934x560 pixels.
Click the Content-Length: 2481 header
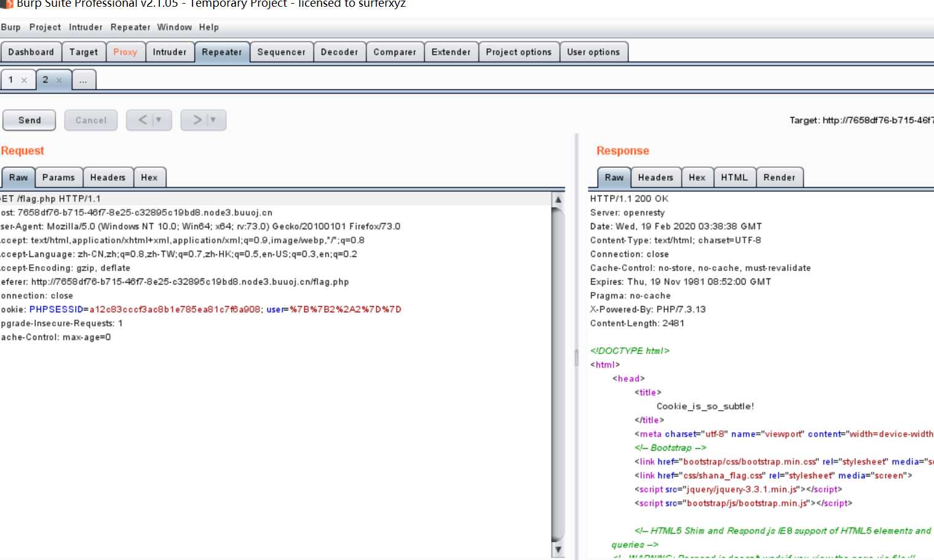(x=637, y=323)
